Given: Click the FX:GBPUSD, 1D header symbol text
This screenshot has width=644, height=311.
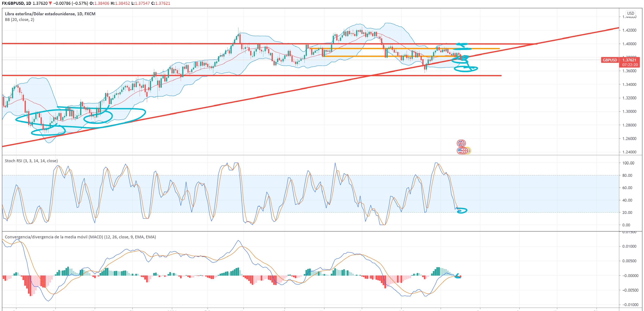Looking at the screenshot, I should tap(17, 3).
